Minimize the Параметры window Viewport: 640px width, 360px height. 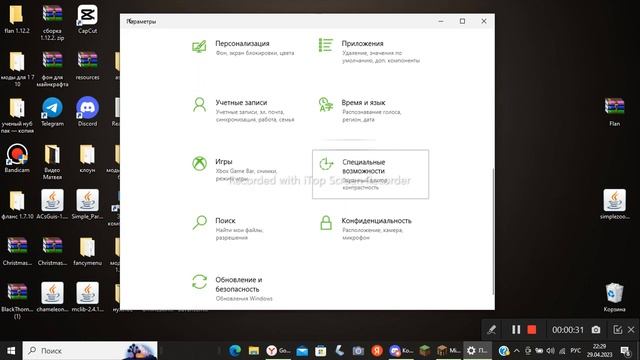coord(441,21)
